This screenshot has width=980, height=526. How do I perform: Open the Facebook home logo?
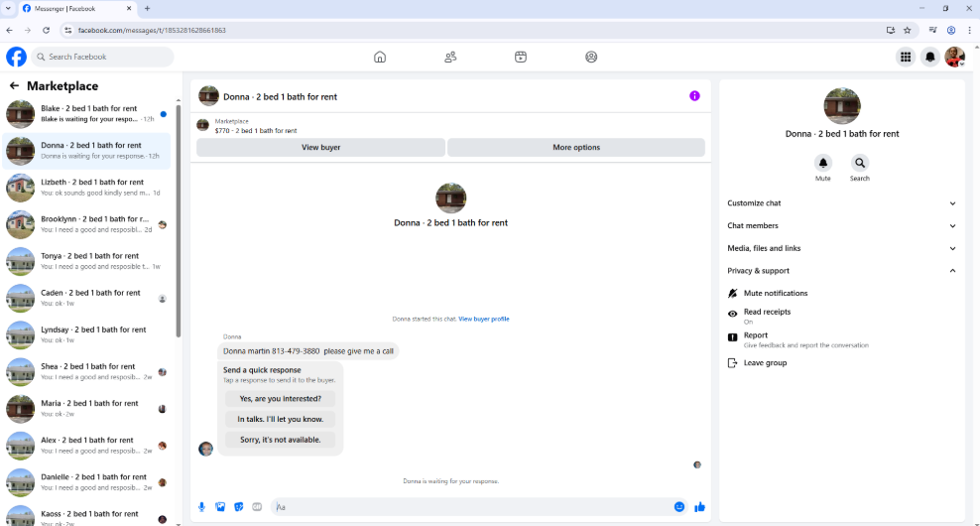tap(16, 57)
